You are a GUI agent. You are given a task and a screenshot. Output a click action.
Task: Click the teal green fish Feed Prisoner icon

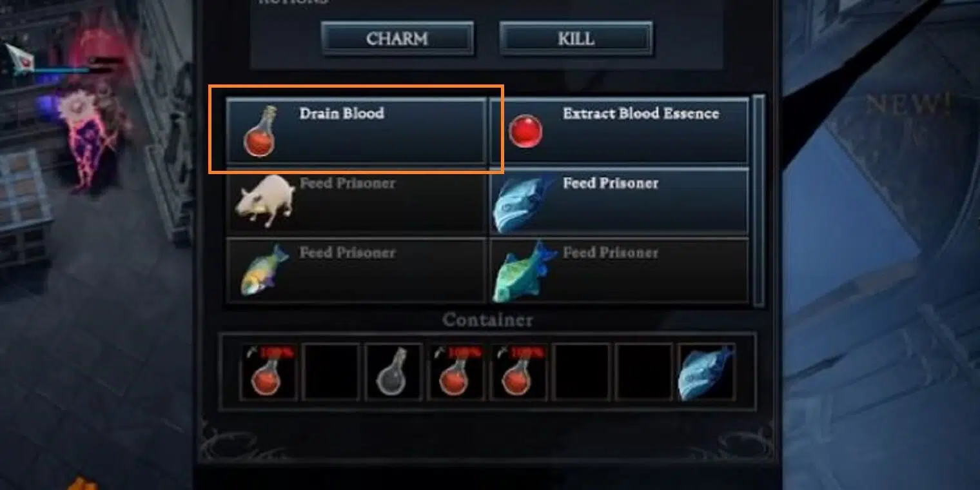click(x=524, y=272)
